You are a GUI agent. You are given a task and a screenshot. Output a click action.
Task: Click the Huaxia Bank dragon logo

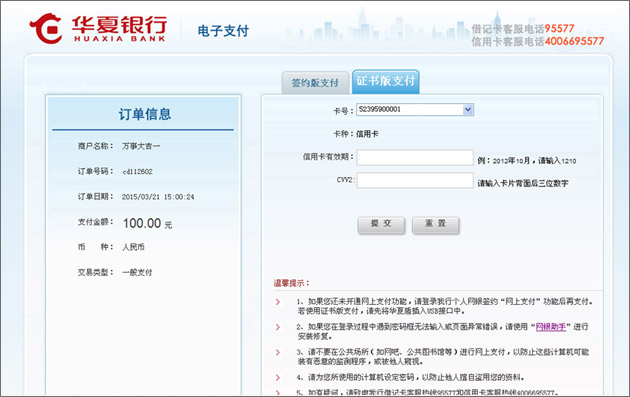click(x=46, y=29)
